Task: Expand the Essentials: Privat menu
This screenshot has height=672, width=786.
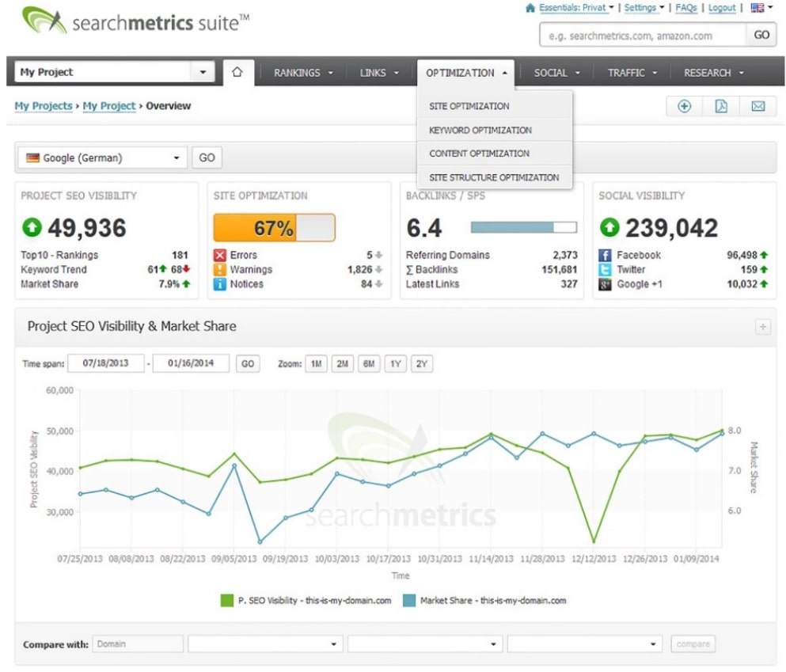Action: (576, 8)
